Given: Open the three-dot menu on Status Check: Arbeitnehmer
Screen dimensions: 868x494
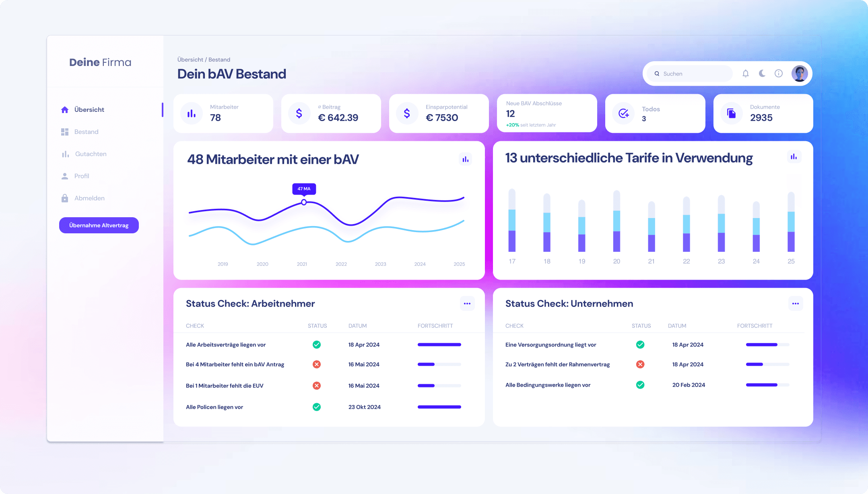Looking at the screenshot, I should (x=467, y=303).
